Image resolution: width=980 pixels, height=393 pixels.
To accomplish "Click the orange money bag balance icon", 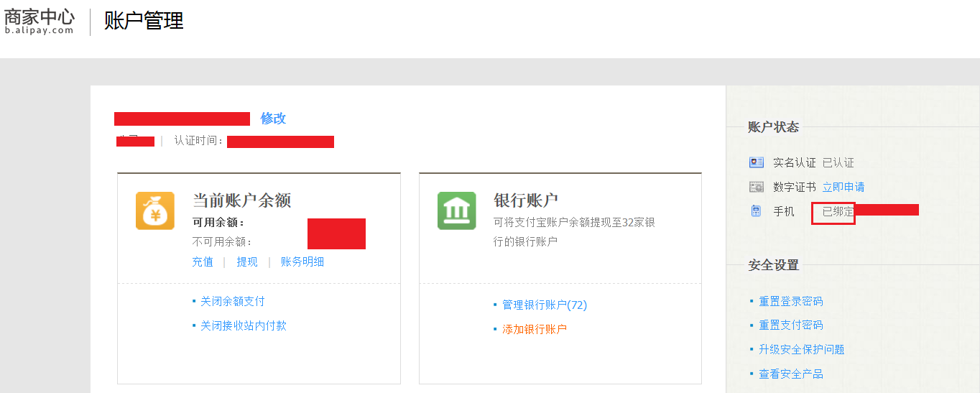I will (x=155, y=211).
